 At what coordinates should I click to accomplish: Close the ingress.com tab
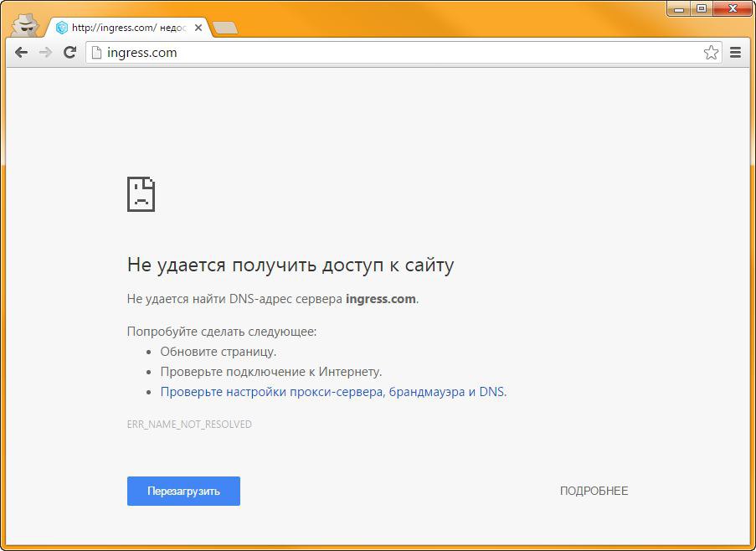click(x=198, y=28)
